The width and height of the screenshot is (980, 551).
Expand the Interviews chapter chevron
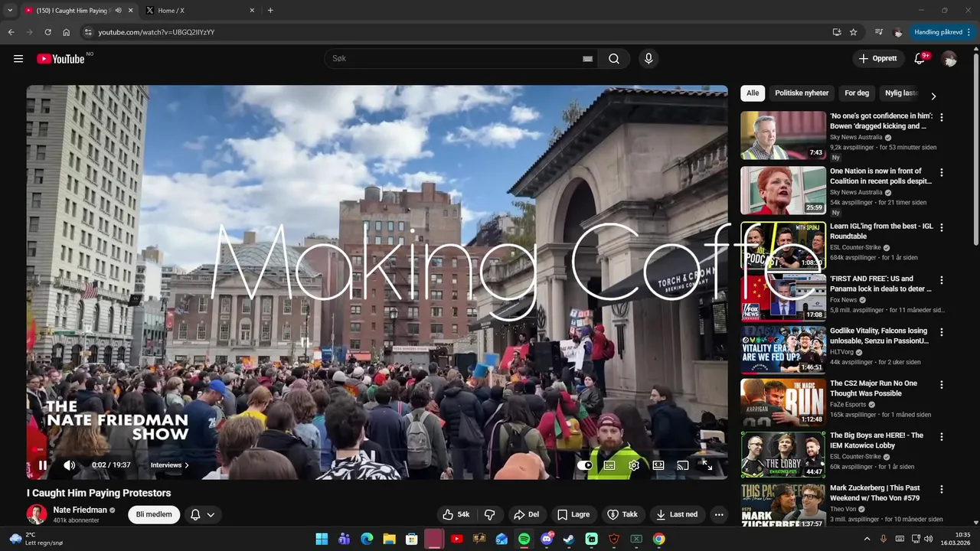pos(186,465)
